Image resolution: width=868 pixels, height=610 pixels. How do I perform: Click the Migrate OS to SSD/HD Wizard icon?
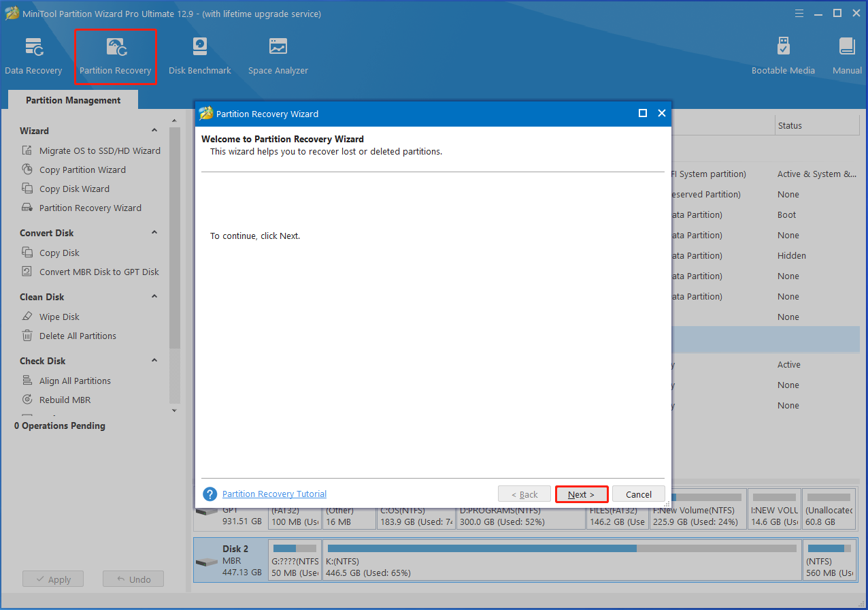tap(27, 150)
